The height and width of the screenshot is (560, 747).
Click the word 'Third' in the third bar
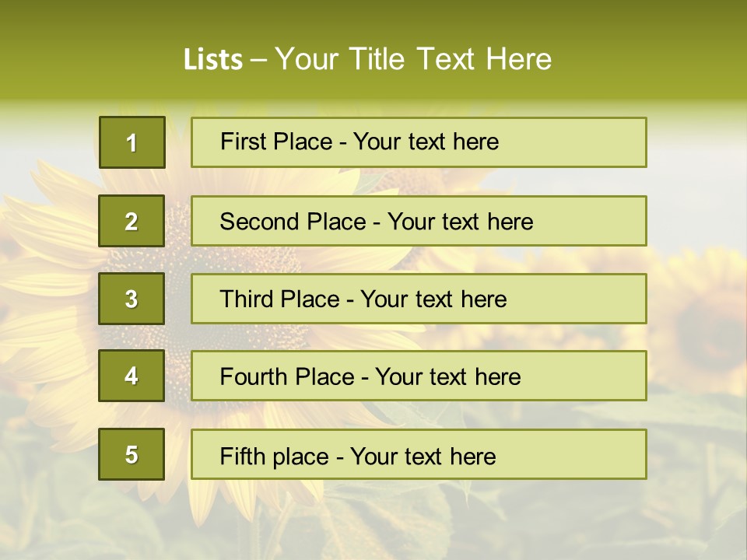247,299
